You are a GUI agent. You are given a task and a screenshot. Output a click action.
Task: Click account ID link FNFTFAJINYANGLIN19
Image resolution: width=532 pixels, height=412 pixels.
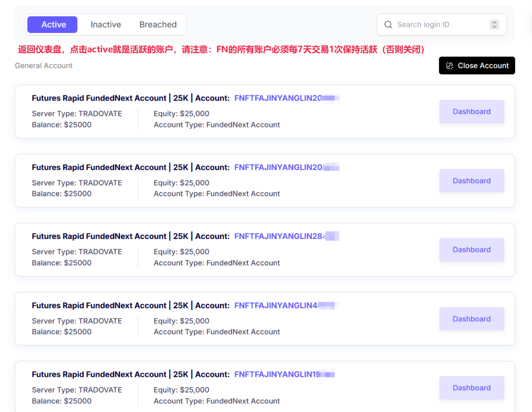(285, 374)
